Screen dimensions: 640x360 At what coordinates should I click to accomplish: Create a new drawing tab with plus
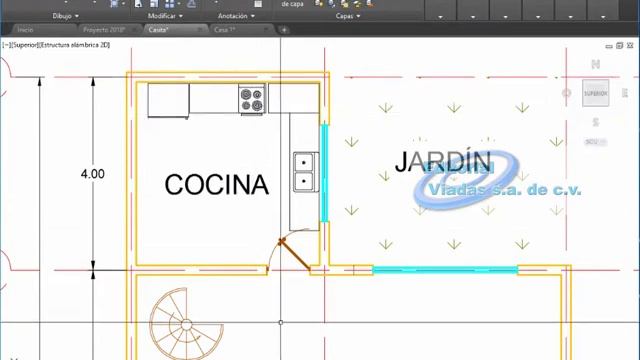(x=284, y=30)
